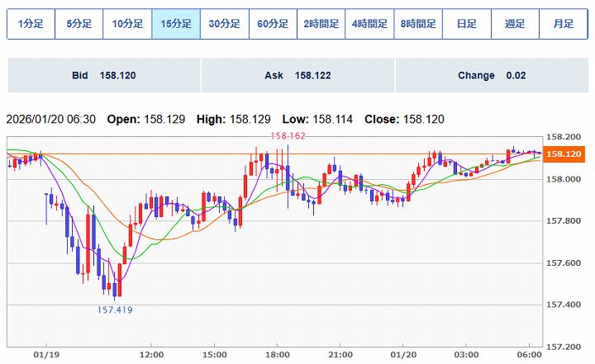Show the daily 日足 chart
This screenshot has width=595, height=364.
(466, 24)
